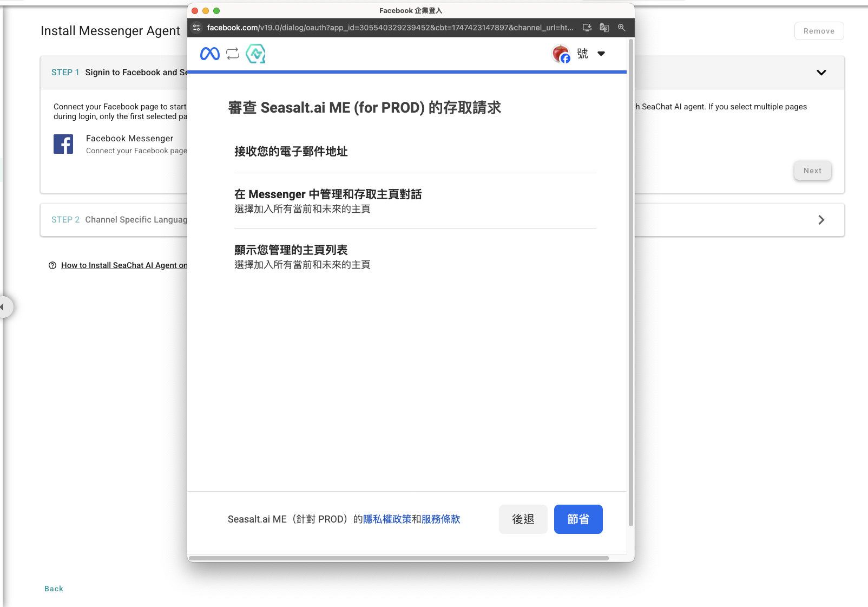The image size is (868, 607).
Task: Click the translate page icon in address bar
Action: (x=604, y=28)
